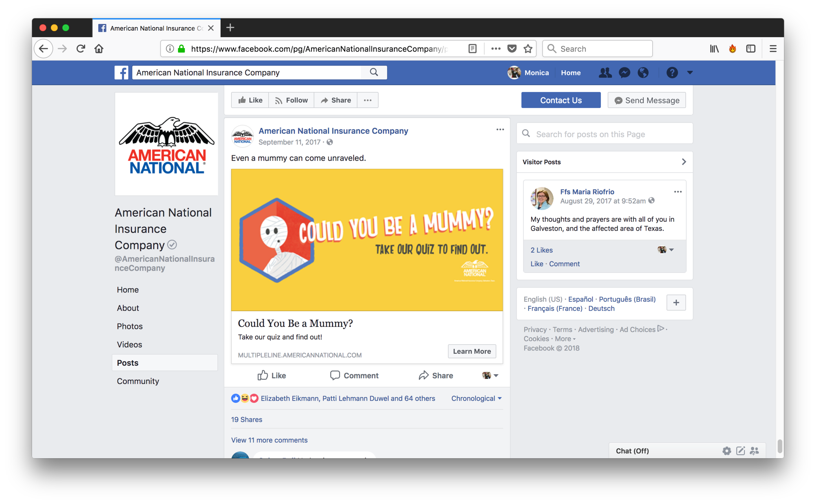
Task: Open the reactions list Elizabeth Eikmann and others
Action: pos(348,398)
